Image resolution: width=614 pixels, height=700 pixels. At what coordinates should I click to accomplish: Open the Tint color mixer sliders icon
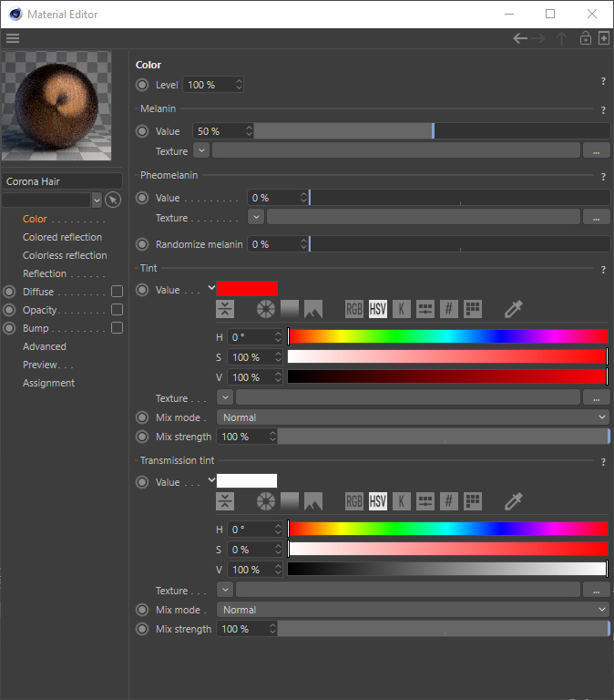click(425, 309)
